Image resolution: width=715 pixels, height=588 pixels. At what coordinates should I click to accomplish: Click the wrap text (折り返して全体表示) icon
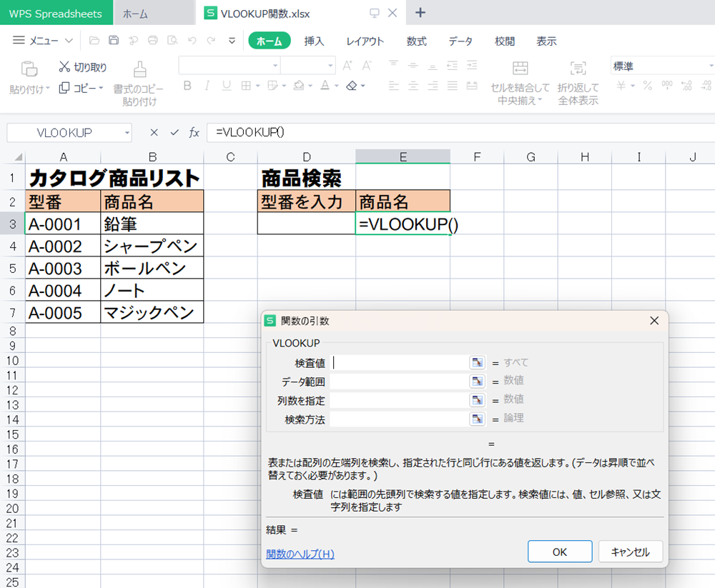pyautogui.click(x=578, y=68)
